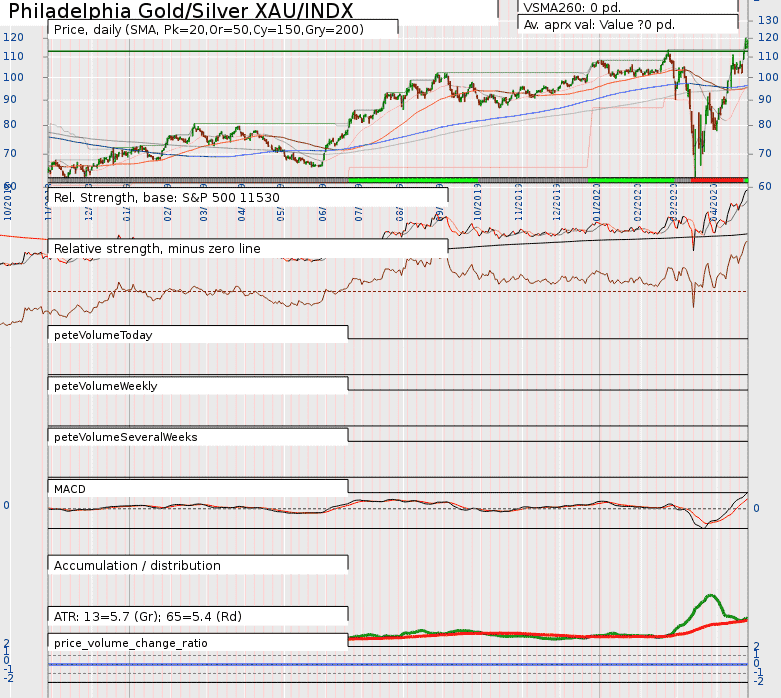Select the peteVolumeToday panel label
The image size is (781, 698).
coord(103,335)
